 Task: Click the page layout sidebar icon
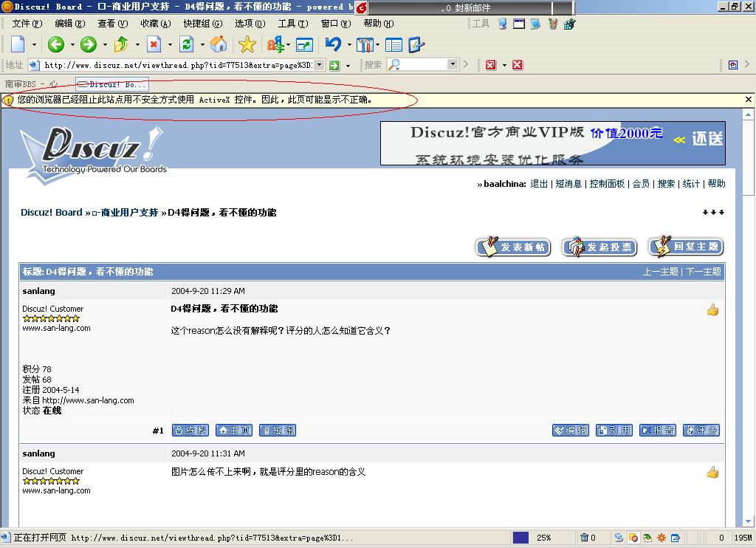tap(394, 45)
